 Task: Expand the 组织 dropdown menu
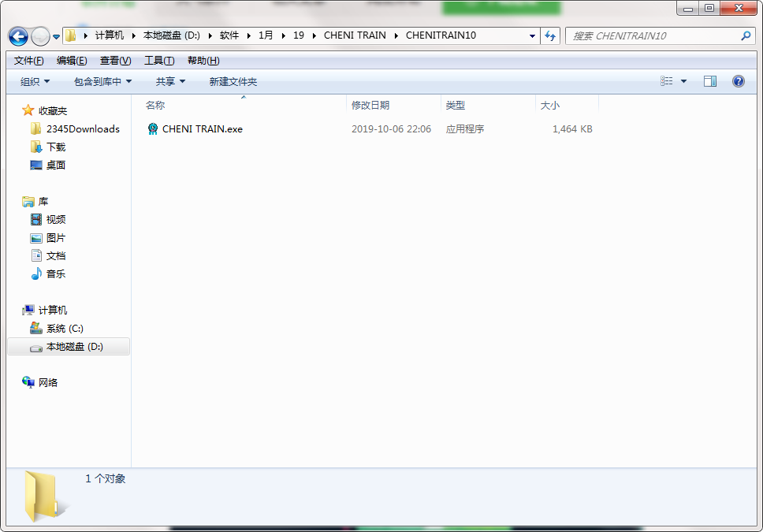pos(35,81)
